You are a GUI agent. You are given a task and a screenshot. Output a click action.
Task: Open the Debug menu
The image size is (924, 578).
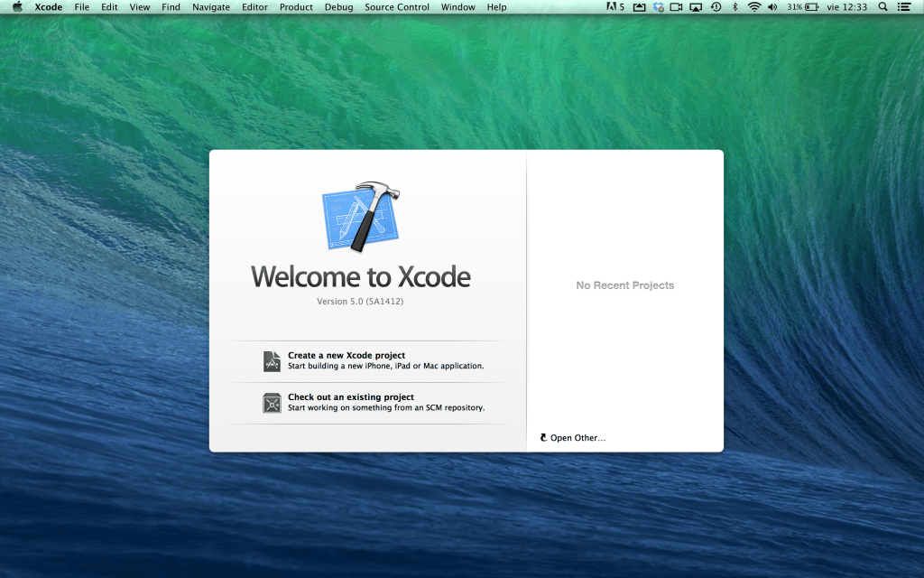(x=339, y=7)
